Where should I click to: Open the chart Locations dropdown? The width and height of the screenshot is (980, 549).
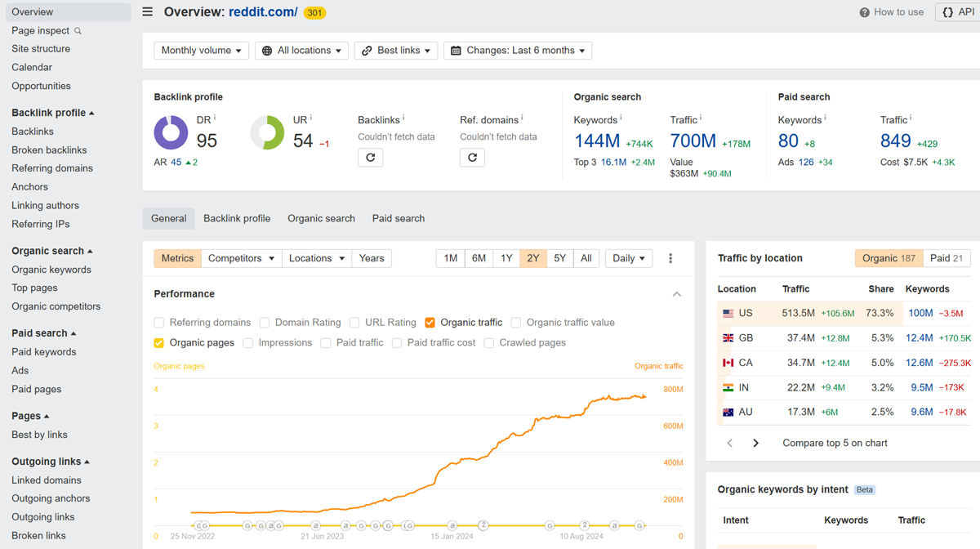click(317, 258)
